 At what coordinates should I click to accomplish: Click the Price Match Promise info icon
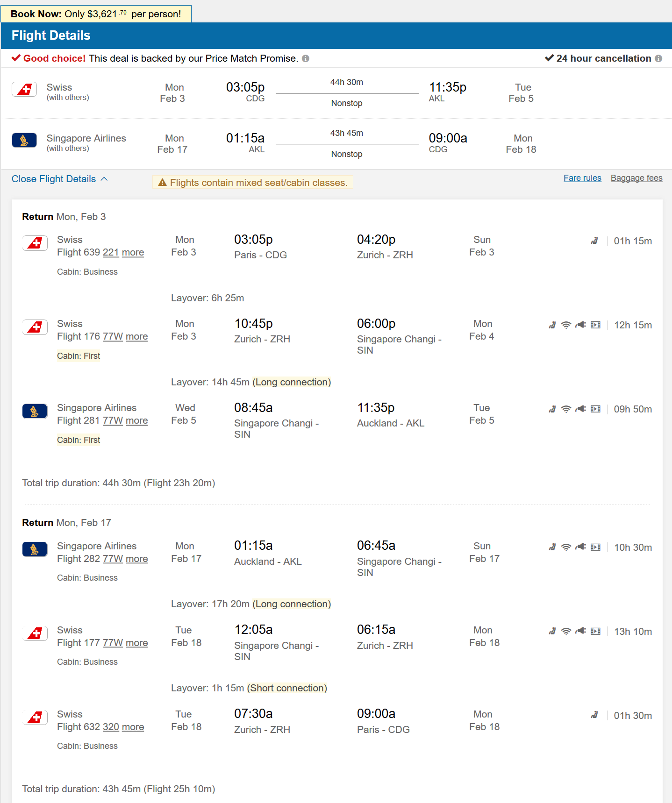coord(306,58)
